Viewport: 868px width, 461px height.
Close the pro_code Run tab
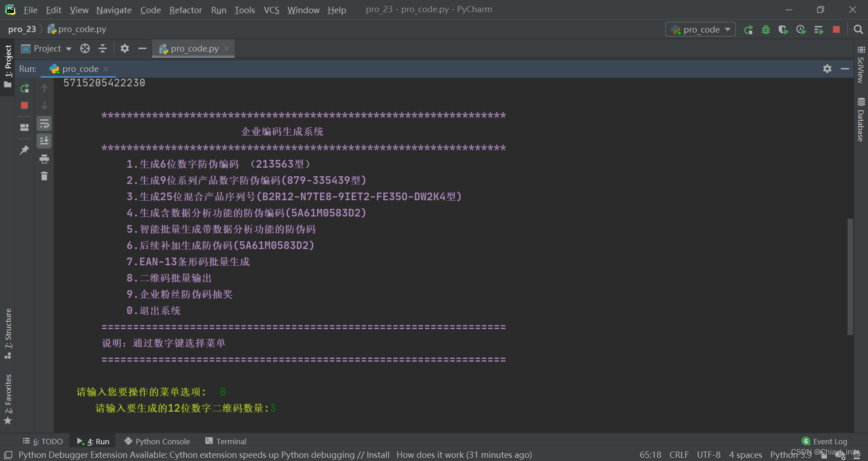pos(106,69)
